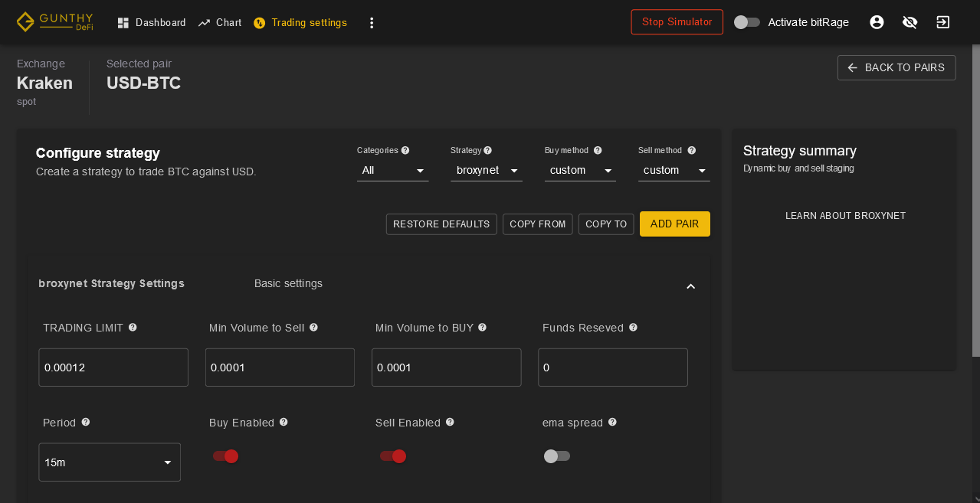The image size is (980, 503).
Task: Click the Basic settings label
Action: (288, 283)
